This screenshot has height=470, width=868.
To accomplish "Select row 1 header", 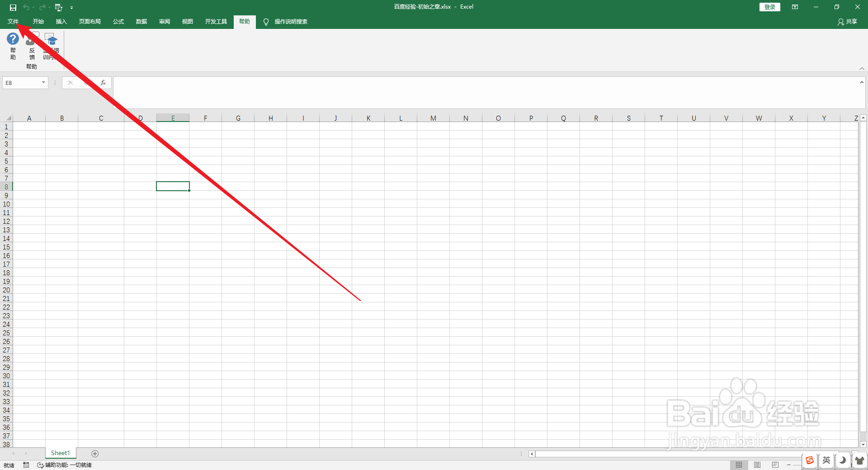I will pos(6,127).
